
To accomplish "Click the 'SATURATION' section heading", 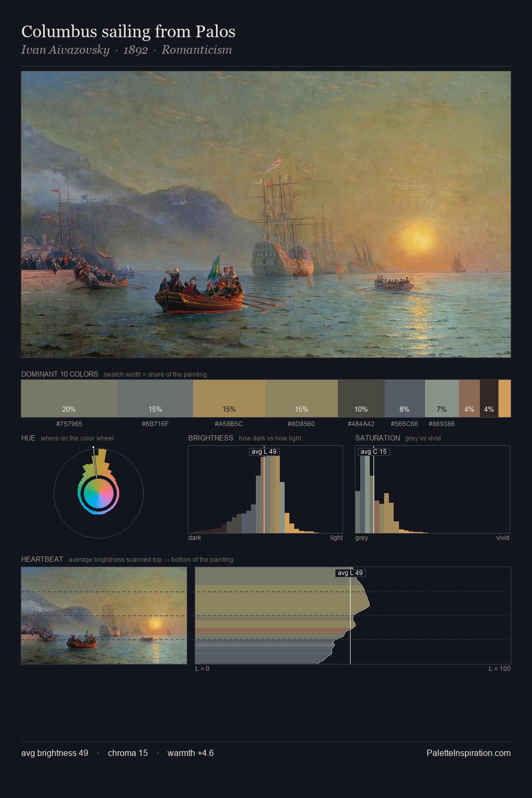I will pyautogui.click(x=378, y=438).
